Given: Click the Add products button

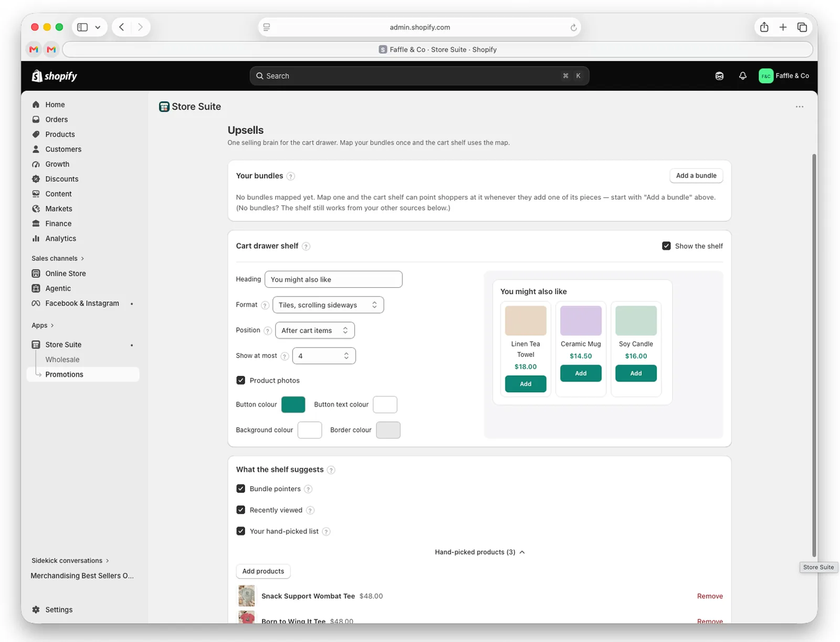Looking at the screenshot, I should click(x=263, y=572).
